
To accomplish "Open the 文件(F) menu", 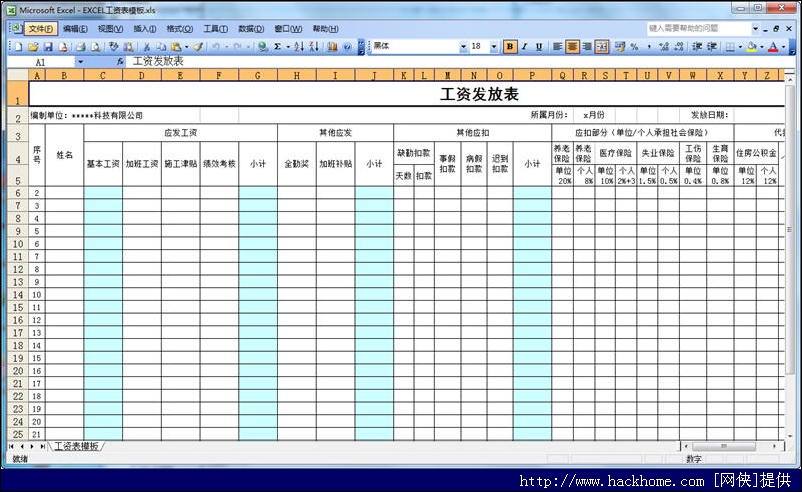I will (40, 29).
